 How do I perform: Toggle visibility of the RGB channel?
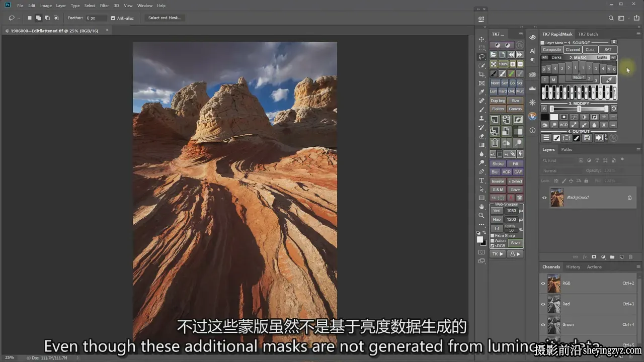[x=543, y=283]
